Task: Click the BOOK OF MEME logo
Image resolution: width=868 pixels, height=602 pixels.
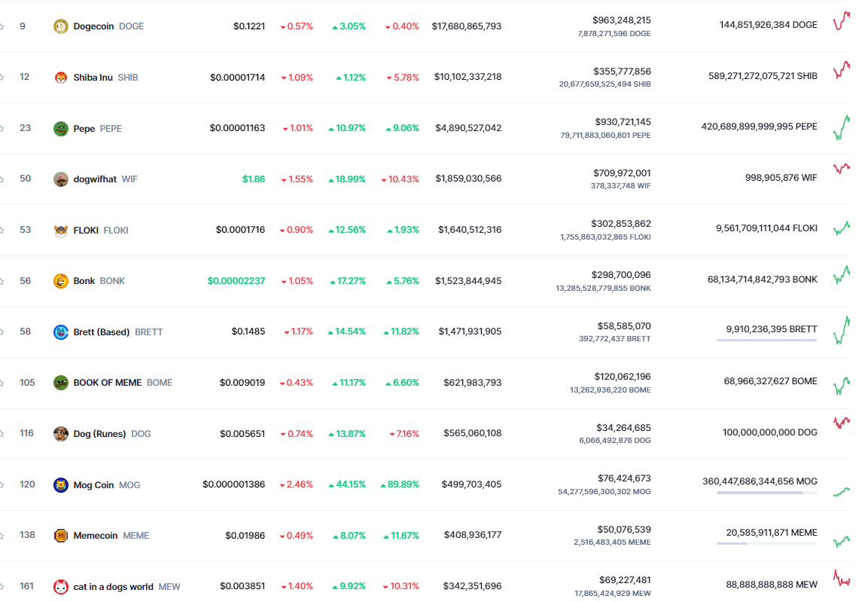Action: click(60, 383)
